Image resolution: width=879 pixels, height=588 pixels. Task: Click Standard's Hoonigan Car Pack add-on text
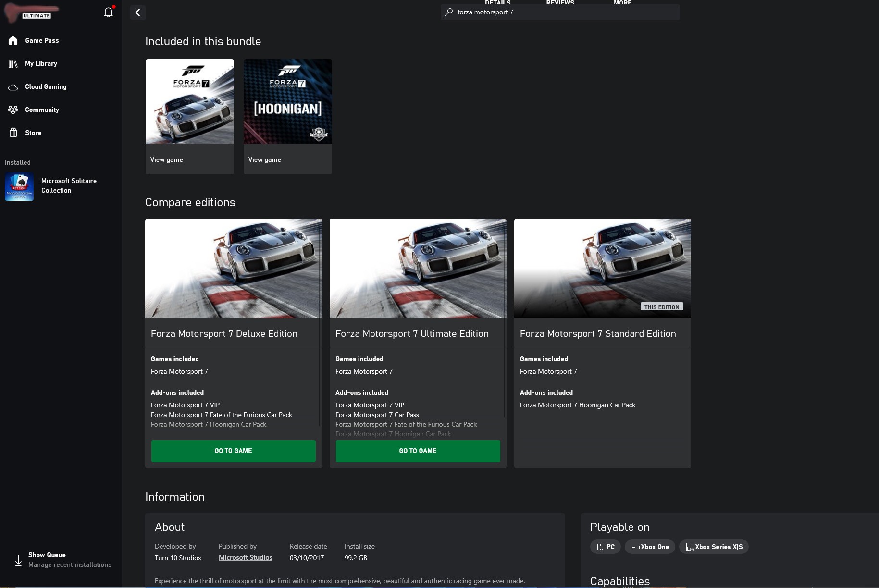[578, 405]
